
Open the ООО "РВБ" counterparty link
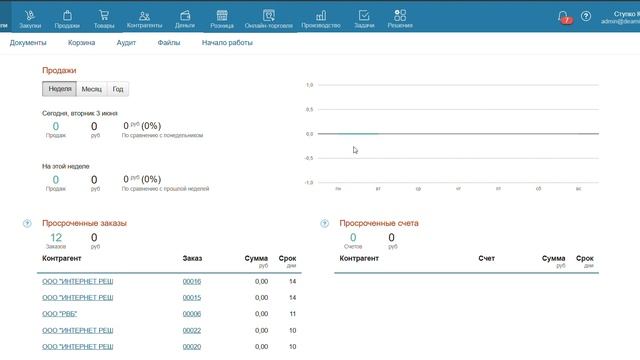point(60,314)
